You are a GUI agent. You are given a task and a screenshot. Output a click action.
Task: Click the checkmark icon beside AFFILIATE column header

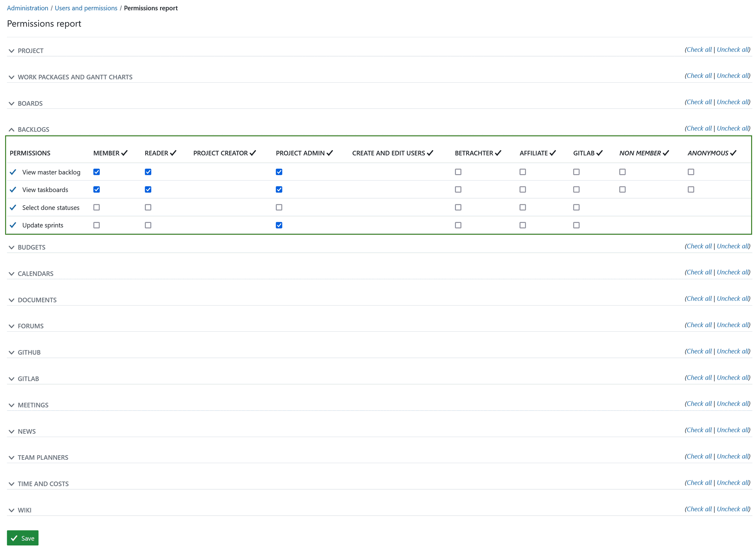[553, 153]
